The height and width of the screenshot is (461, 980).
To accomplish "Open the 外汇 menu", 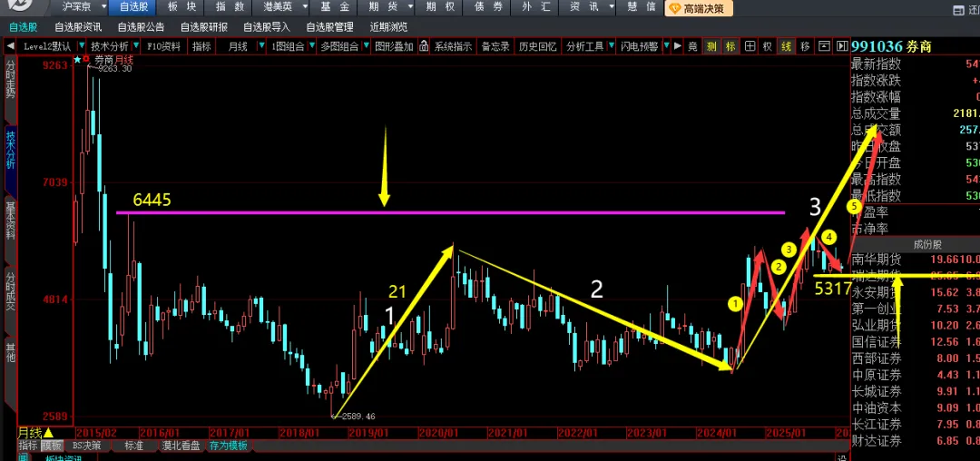I will 535,7.
